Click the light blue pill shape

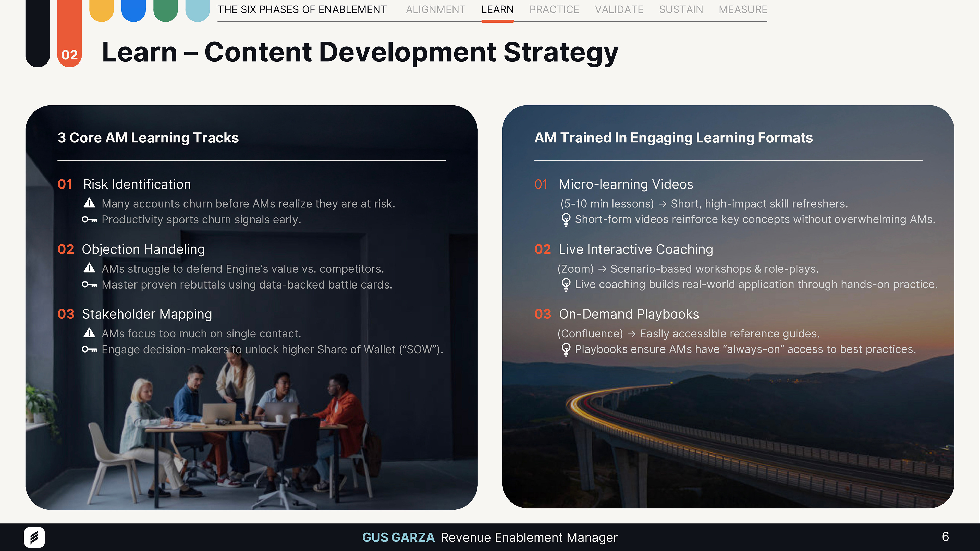[x=198, y=11]
